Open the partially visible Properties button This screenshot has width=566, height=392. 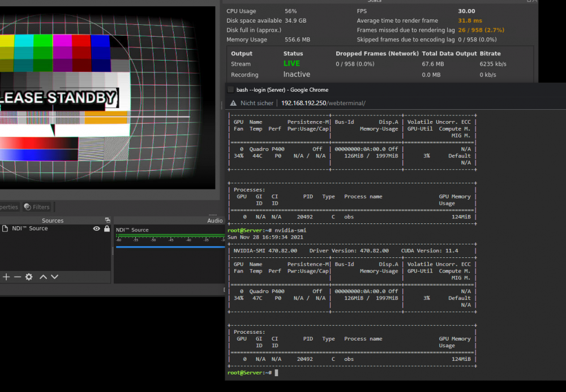(x=9, y=207)
